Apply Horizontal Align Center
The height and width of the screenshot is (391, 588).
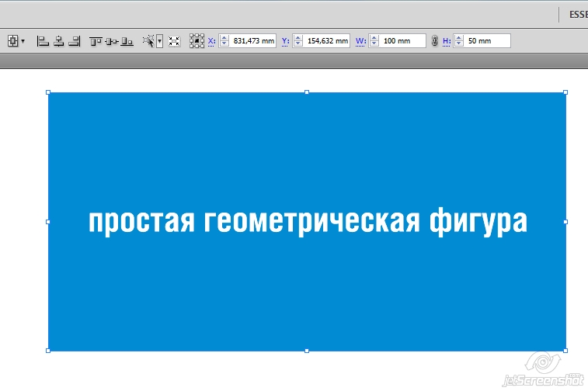pos(58,41)
